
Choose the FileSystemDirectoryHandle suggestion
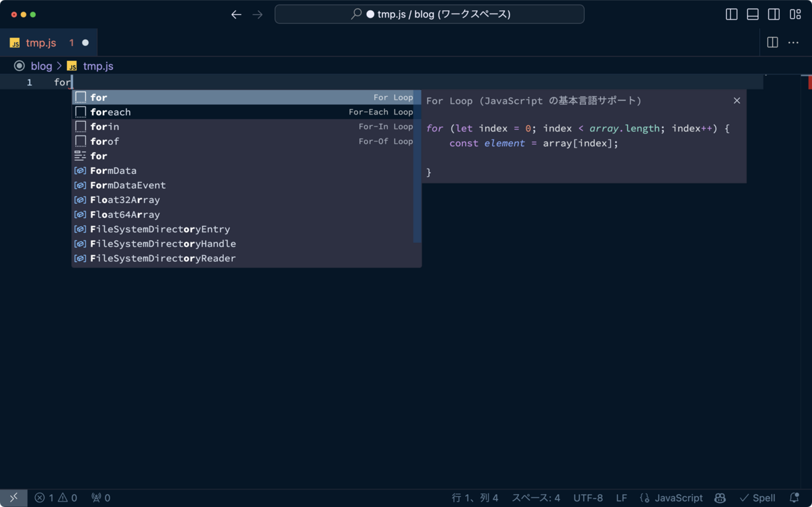[243, 244]
